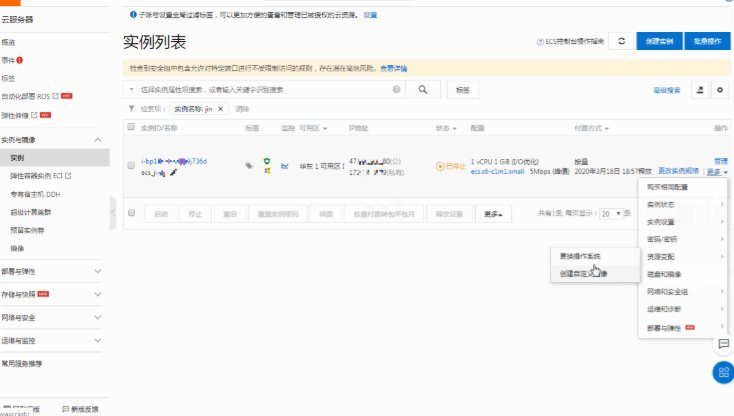Open the page size dropdown showing 20
Viewport: 734px width, 416px height.
(x=611, y=213)
